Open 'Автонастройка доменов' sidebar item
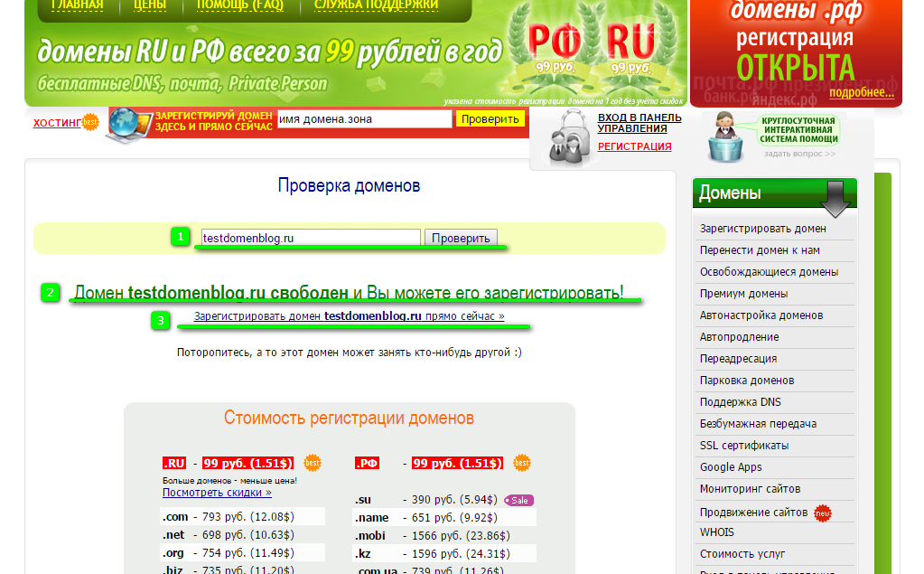 tap(761, 315)
